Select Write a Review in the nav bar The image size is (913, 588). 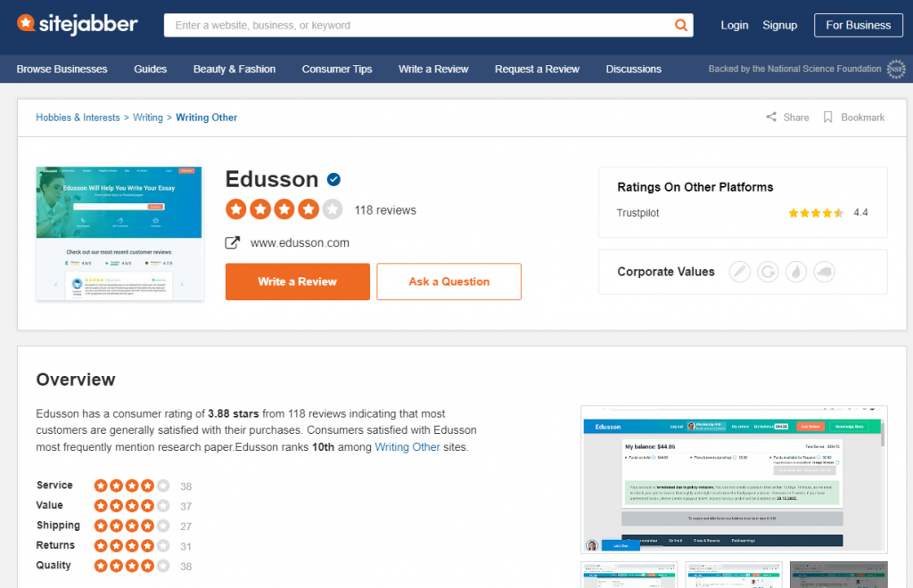coord(433,69)
